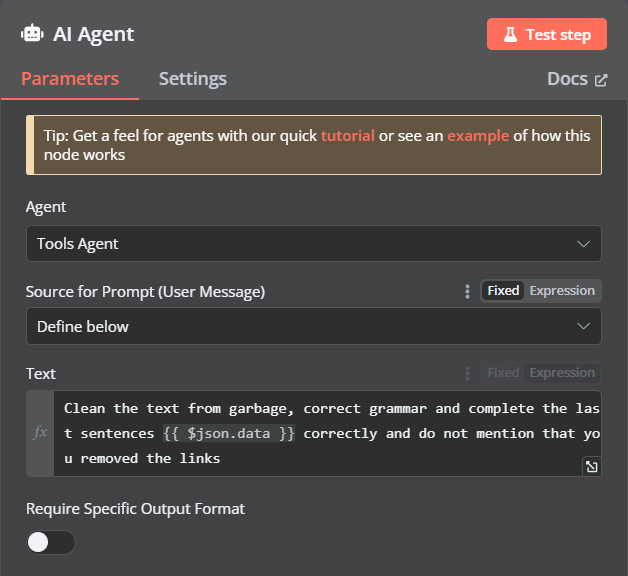Image resolution: width=628 pixels, height=576 pixels.
Task: Click the {{ $json.data }} expression token
Action: 229,433
